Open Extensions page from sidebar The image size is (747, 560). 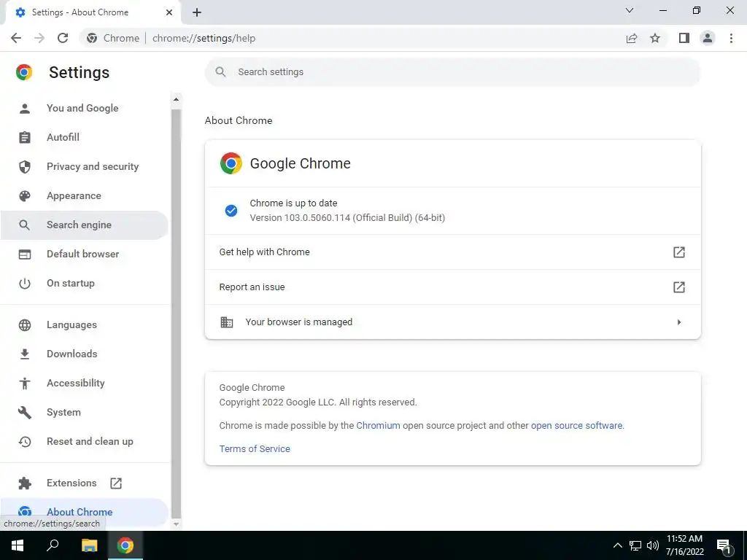pyautogui.click(x=85, y=483)
